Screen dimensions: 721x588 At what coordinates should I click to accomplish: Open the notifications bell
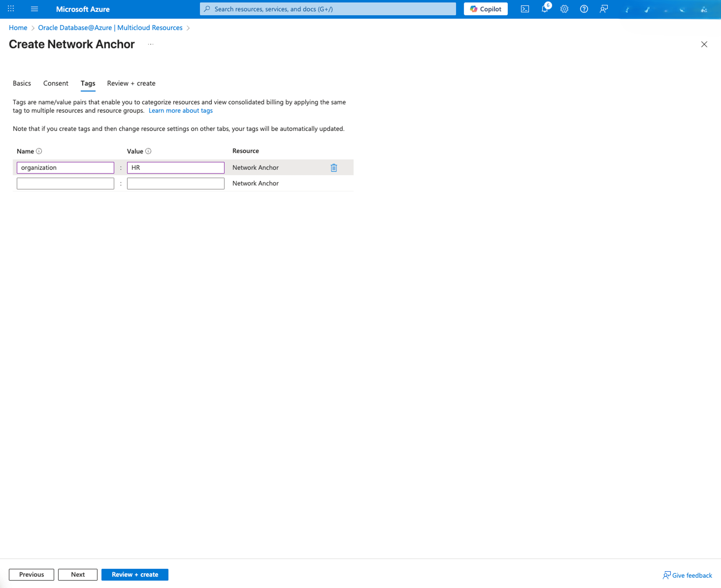click(x=544, y=9)
